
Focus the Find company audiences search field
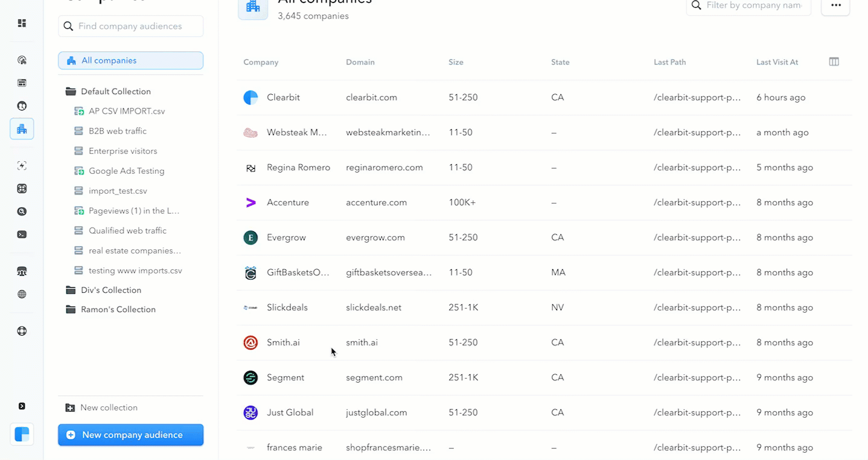pos(131,26)
